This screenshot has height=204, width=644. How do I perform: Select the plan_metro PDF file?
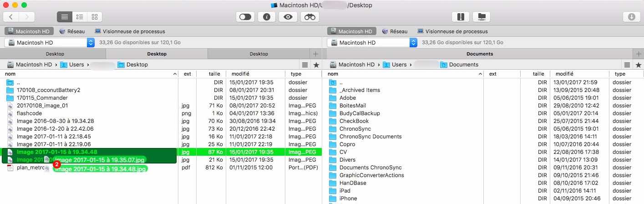click(27, 168)
